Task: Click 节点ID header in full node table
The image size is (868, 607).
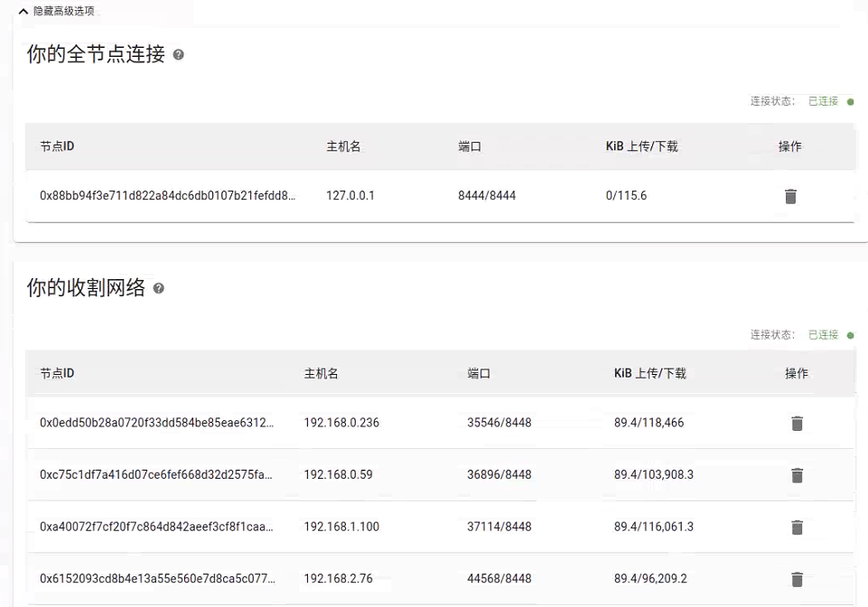Action: click(x=57, y=146)
